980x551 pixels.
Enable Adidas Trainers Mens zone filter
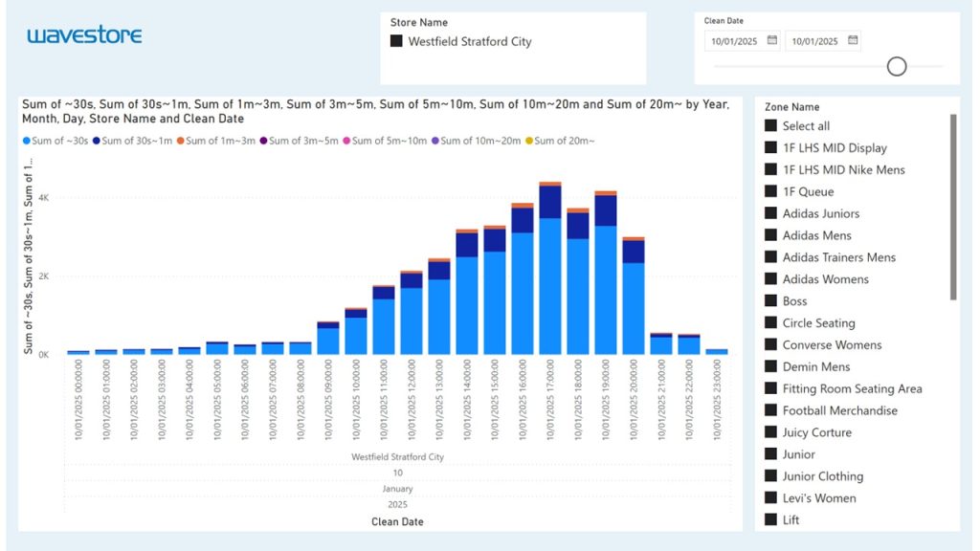pyautogui.click(x=770, y=256)
